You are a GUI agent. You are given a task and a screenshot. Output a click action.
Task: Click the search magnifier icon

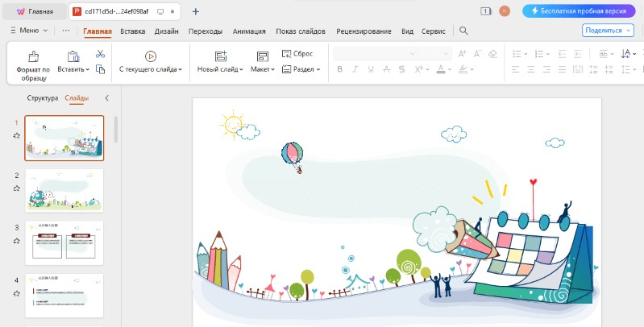(x=463, y=31)
